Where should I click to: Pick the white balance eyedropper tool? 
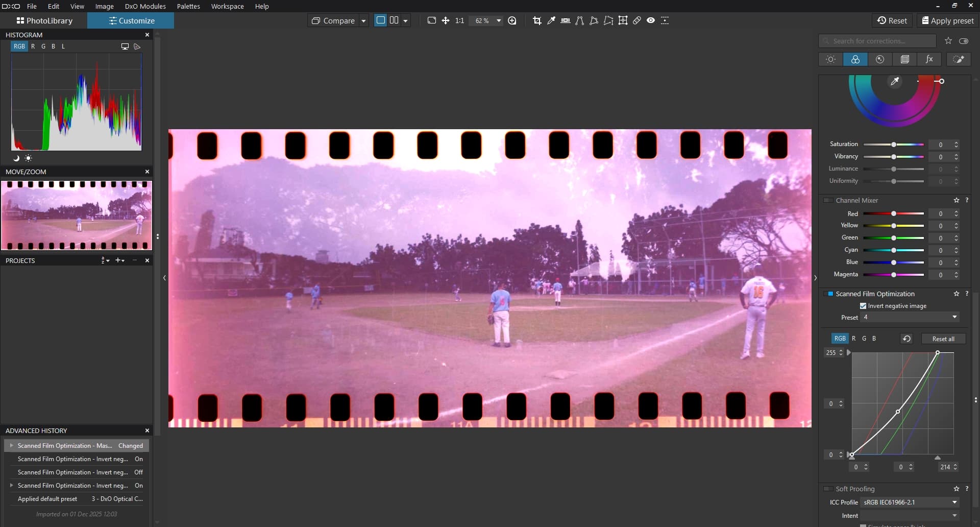click(551, 20)
